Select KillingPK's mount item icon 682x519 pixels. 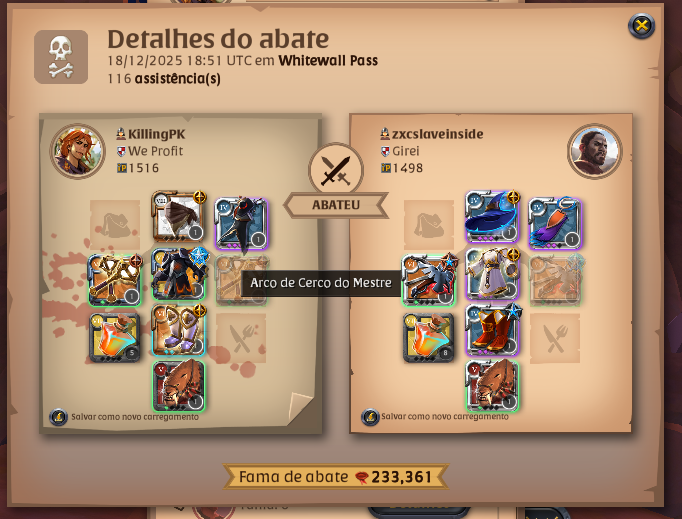[x=178, y=385]
